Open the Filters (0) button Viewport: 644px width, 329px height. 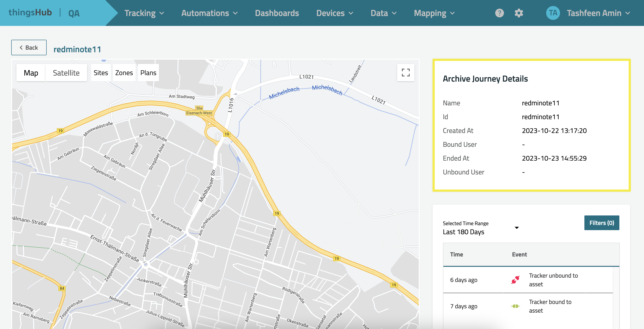coord(601,223)
